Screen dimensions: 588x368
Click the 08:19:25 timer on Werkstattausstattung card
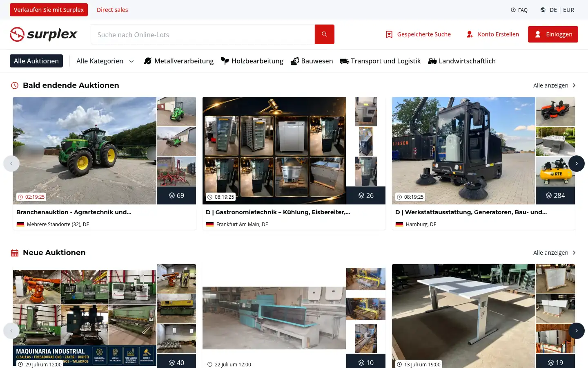(x=410, y=197)
